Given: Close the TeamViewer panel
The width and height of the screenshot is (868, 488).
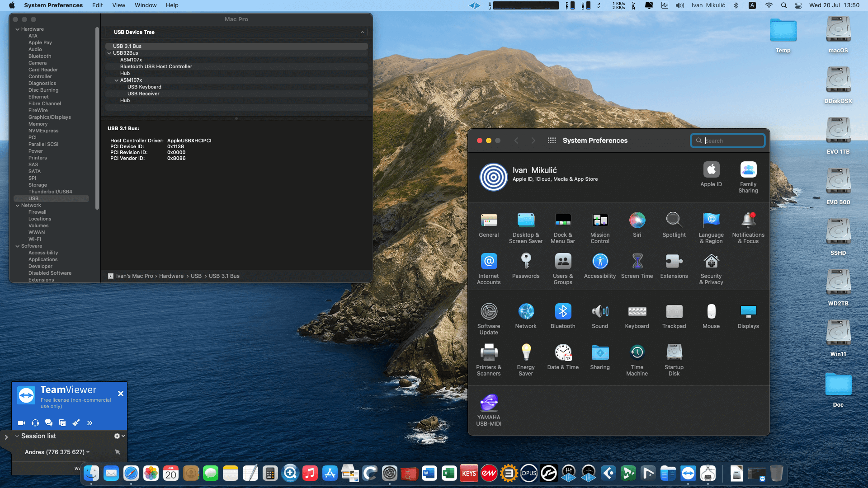Looking at the screenshot, I should 121,394.
